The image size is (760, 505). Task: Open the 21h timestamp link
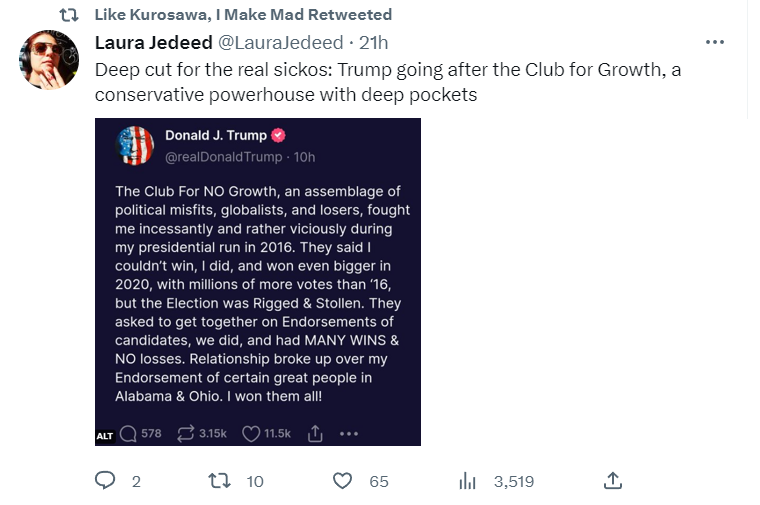tap(372, 42)
